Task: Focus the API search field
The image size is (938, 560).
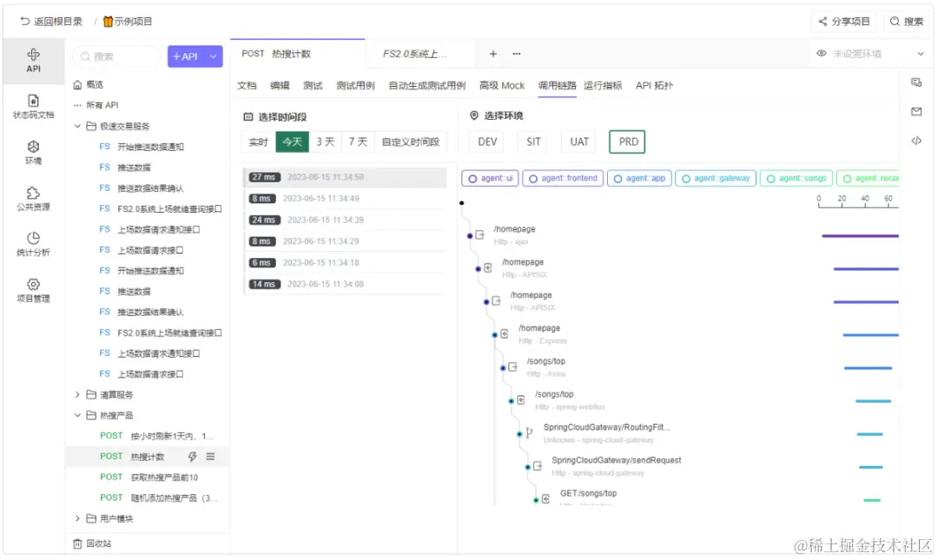Action: pos(117,56)
